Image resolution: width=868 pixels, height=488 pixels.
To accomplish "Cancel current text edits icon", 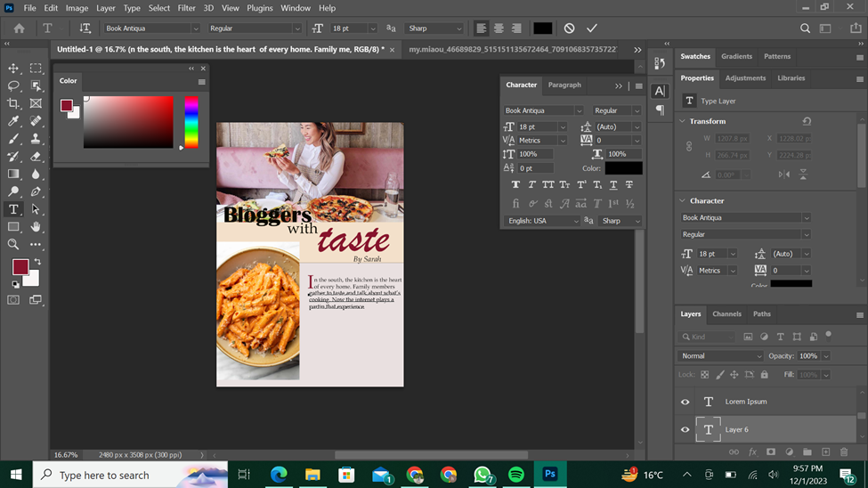I will [569, 28].
